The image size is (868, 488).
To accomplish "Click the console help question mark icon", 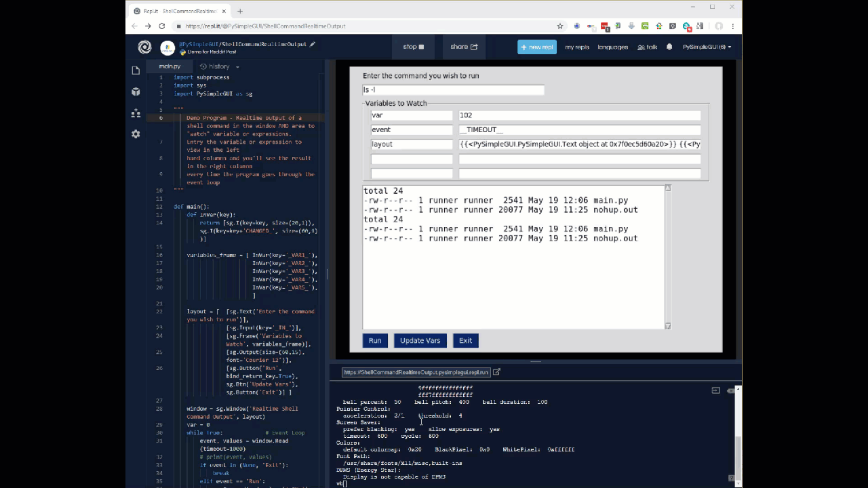I will pyautogui.click(x=731, y=479).
